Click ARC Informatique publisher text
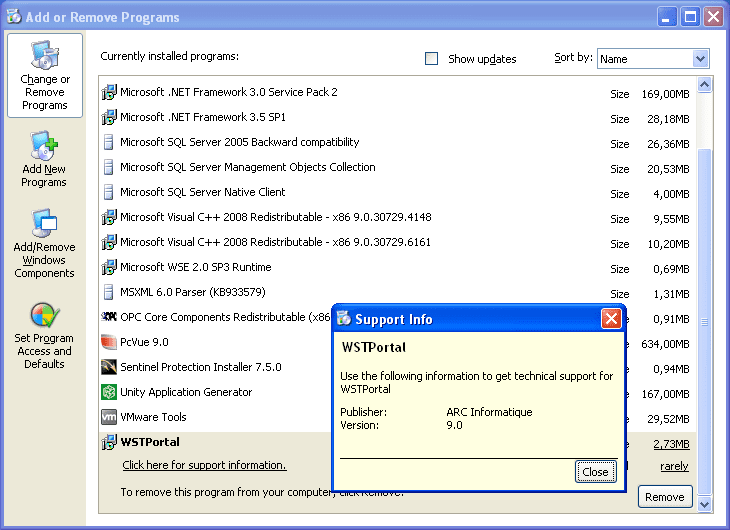The width and height of the screenshot is (730, 530). (x=489, y=412)
